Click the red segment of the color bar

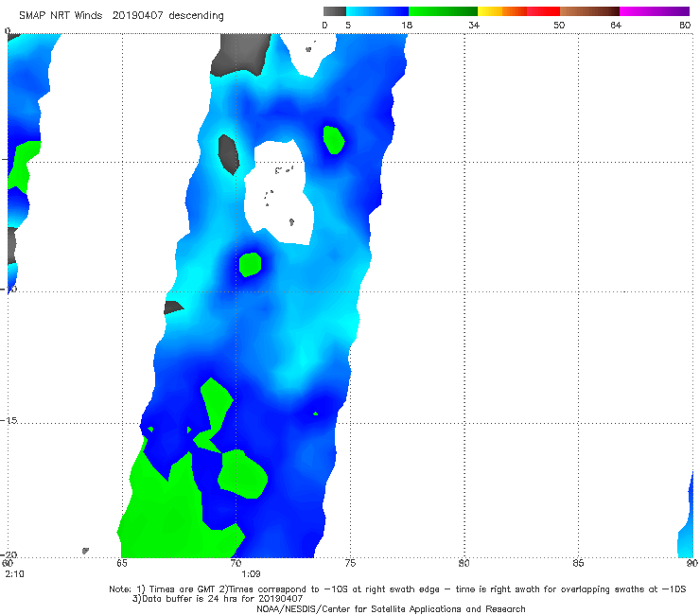coord(543,11)
